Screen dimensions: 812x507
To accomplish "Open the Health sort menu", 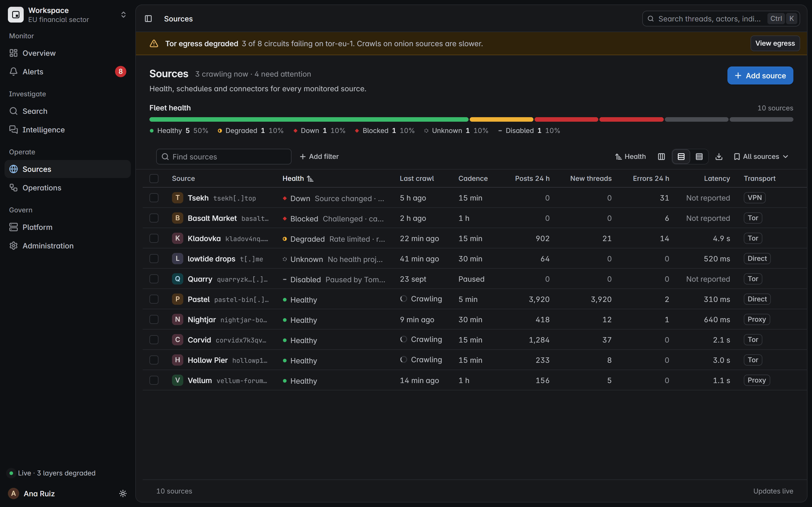I will 630,157.
